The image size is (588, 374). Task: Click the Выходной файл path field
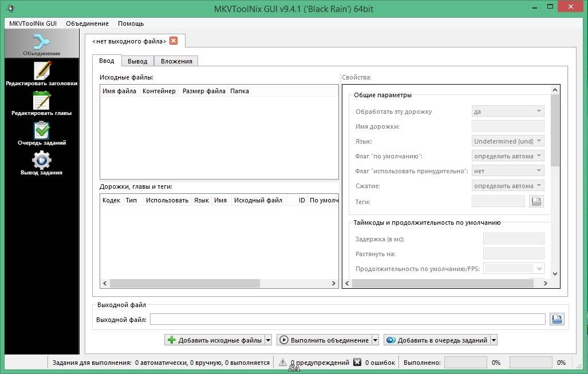pos(348,319)
